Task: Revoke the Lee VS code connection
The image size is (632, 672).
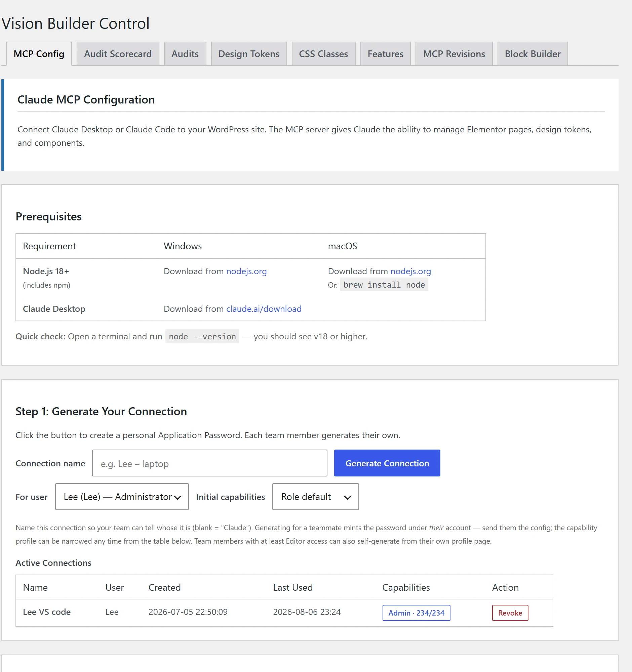Action: pyautogui.click(x=510, y=613)
